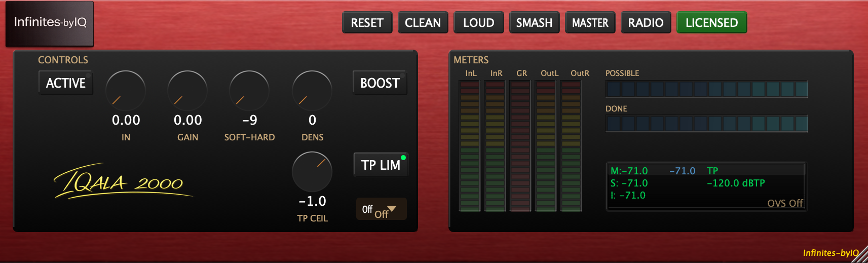Click the window resize grip corner

point(860,255)
